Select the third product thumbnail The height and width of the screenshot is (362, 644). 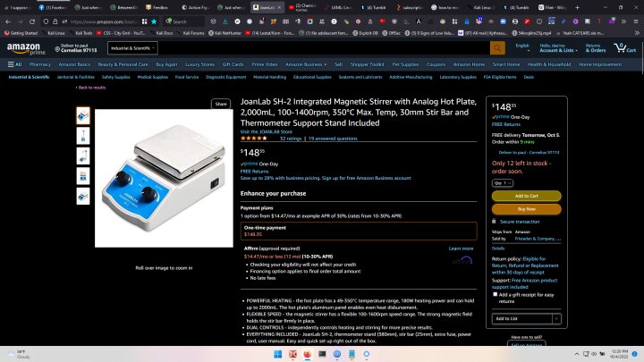(83, 156)
